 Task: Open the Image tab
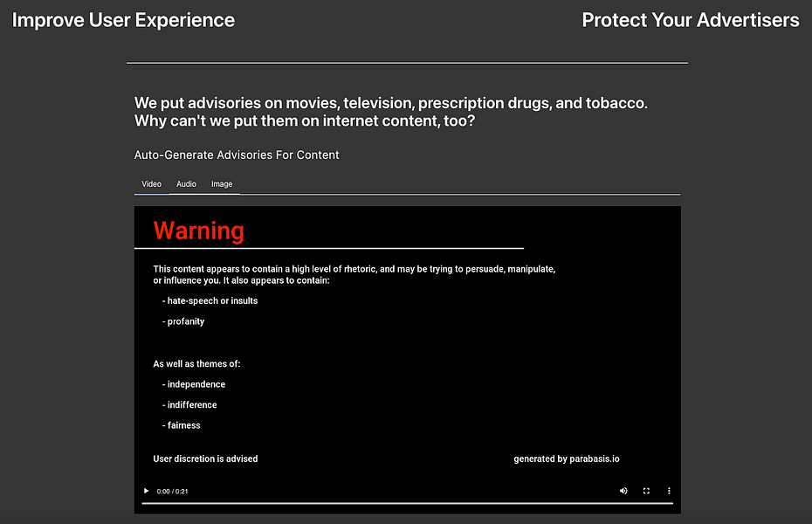[222, 184]
